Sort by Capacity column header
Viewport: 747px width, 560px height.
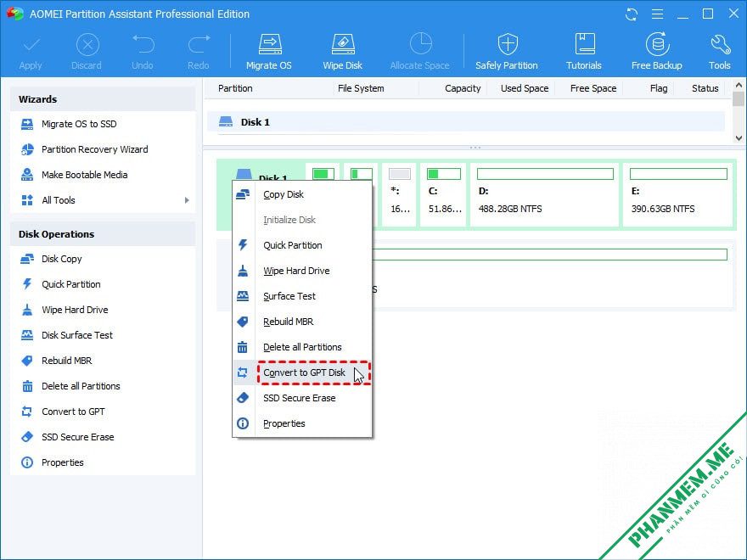[x=463, y=88]
